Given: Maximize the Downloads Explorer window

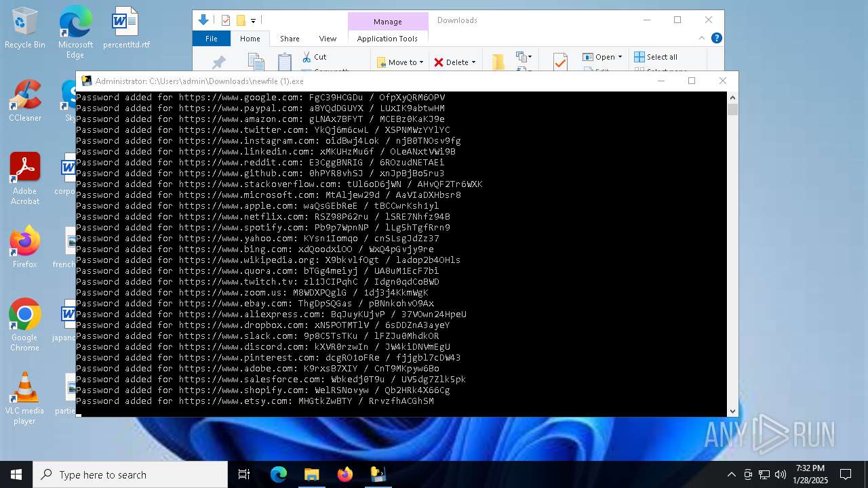Looking at the screenshot, I should pyautogui.click(x=677, y=20).
